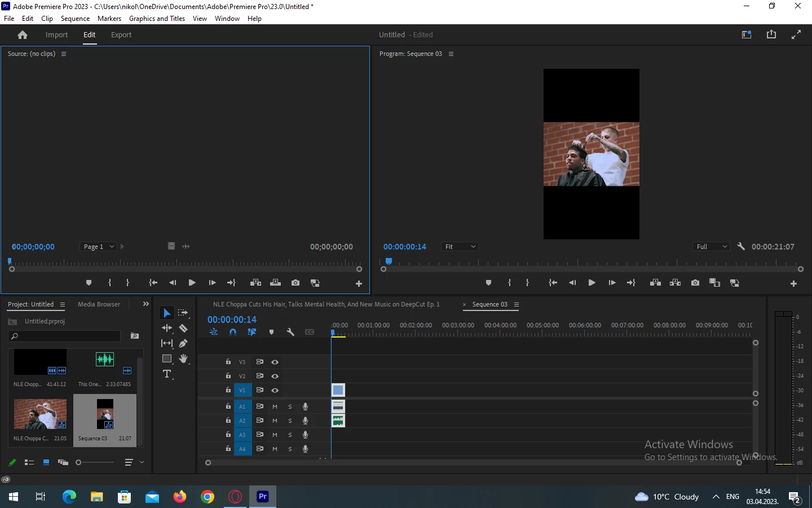The height and width of the screenshot is (508, 812).
Task: Select the Rectangle tool
Action: coord(167,359)
